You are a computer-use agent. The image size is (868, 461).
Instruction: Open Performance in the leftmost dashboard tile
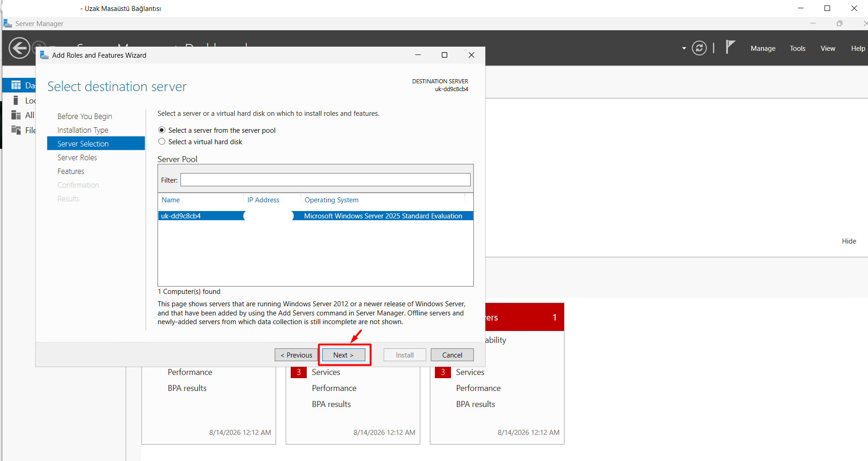click(190, 372)
